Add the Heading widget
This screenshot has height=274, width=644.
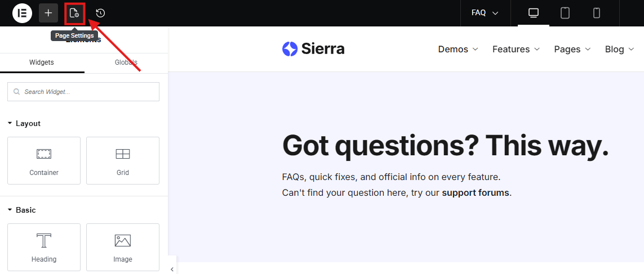44,247
